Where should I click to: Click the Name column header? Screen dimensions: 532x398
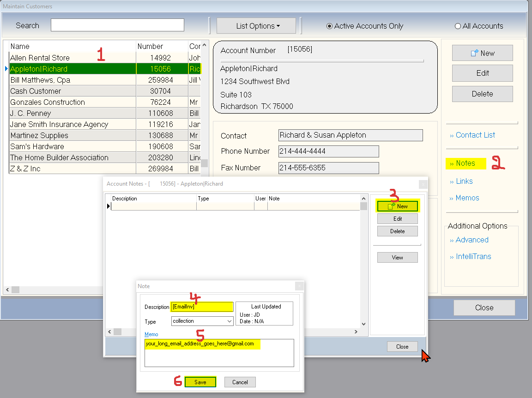[73, 47]
